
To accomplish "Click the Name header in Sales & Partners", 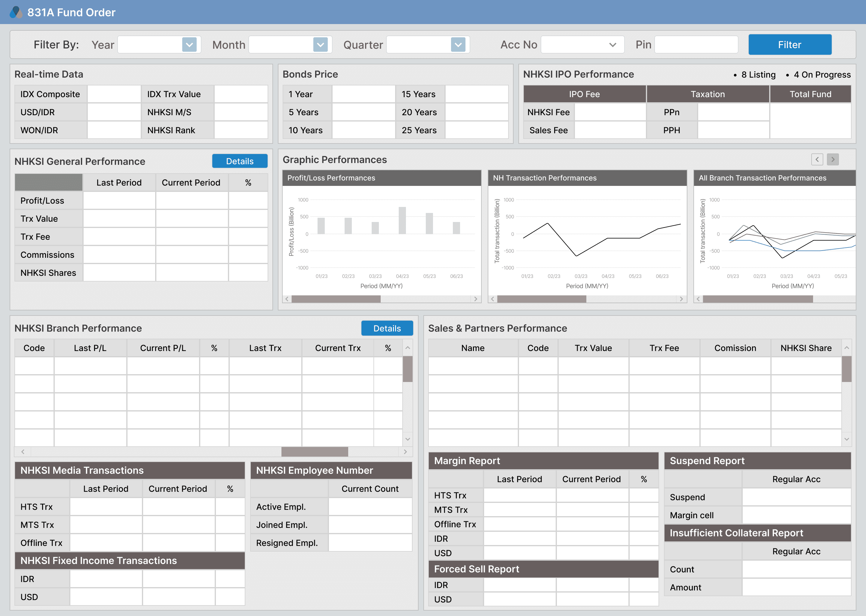I will [473, 348].
